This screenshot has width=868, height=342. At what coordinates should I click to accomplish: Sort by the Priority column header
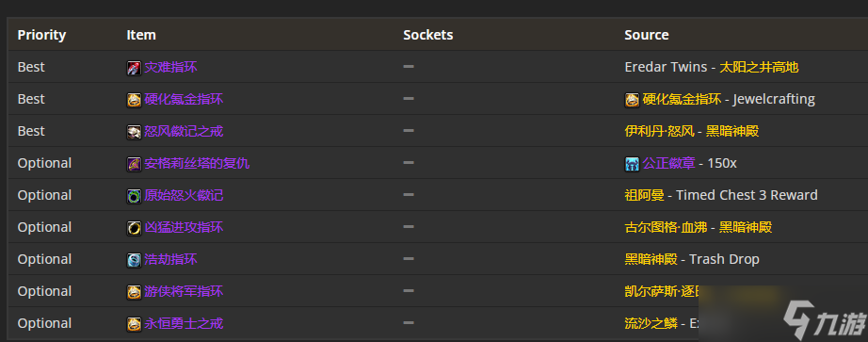point(41,35)
